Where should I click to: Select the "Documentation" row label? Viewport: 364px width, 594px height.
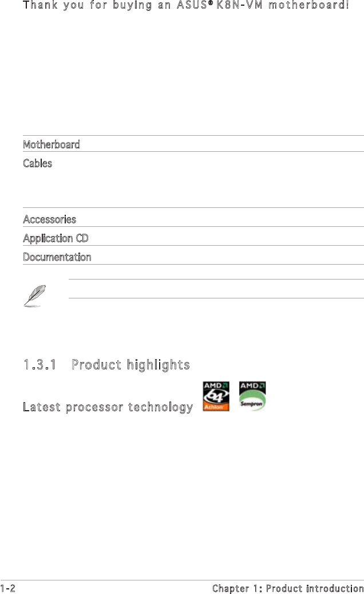point(57,257)
